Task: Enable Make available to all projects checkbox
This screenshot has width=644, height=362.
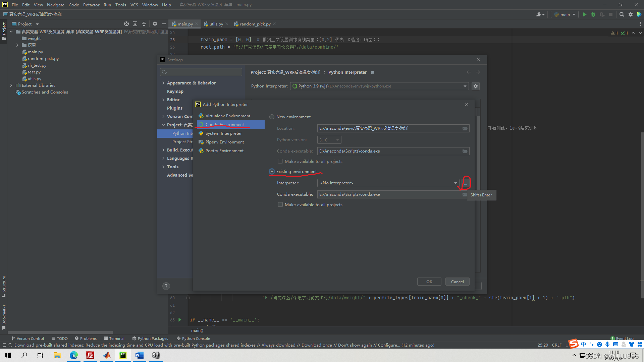Action: 280,204
